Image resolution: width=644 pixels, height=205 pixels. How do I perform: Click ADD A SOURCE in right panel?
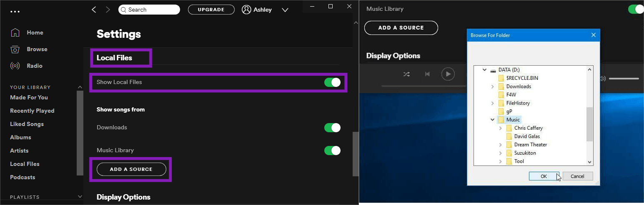[401, 28]
